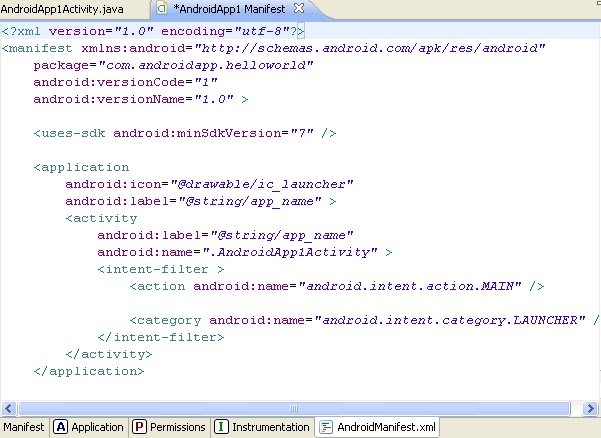601x438 pixels.
Task: Open the Permissions bottom tab
Action: pyautogui.click(x=169, y=427)
